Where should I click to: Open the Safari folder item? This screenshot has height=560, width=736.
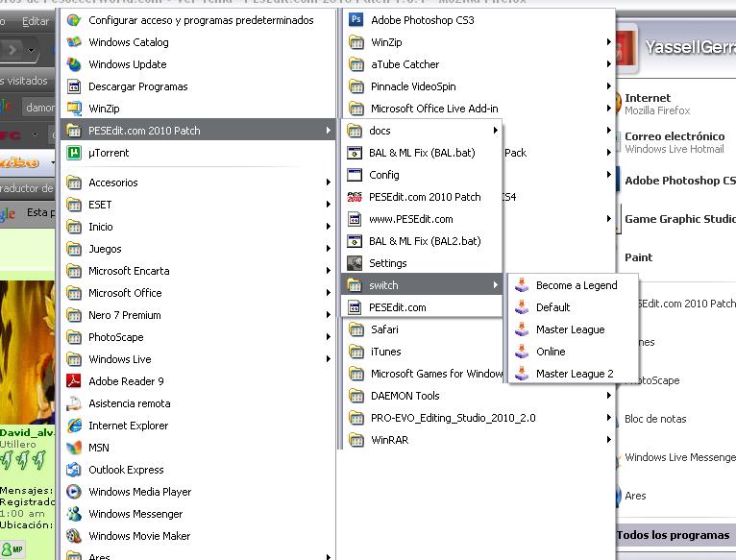click(x=424, y=329)
